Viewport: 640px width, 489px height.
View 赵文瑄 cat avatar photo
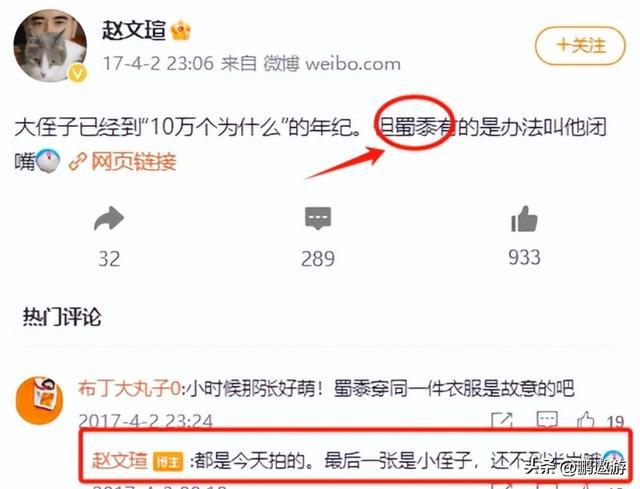pos(50,46)
